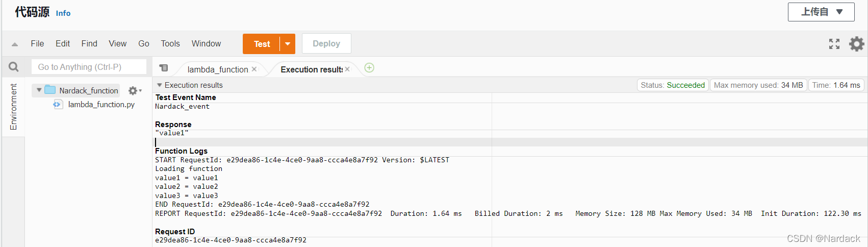Click the value2 = value2 log line
This screenshot has width=868, height=247.
tap(187, 187)
